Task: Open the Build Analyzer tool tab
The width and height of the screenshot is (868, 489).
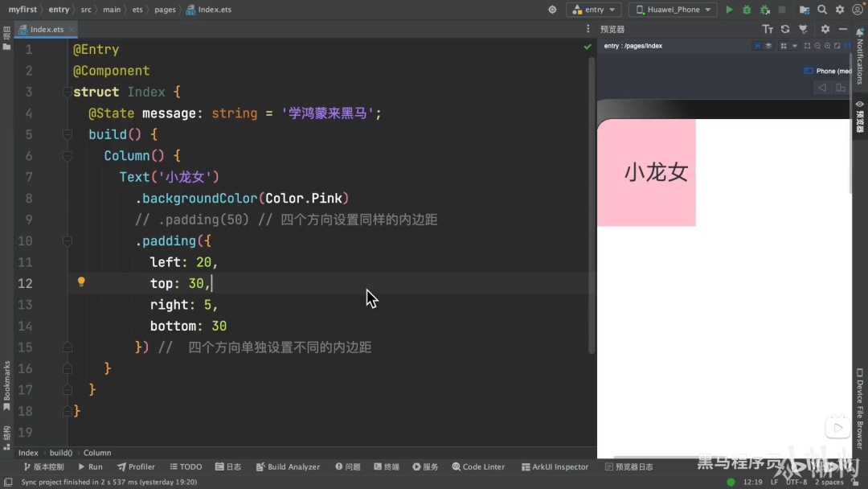Action: click(x=288, y=466)
